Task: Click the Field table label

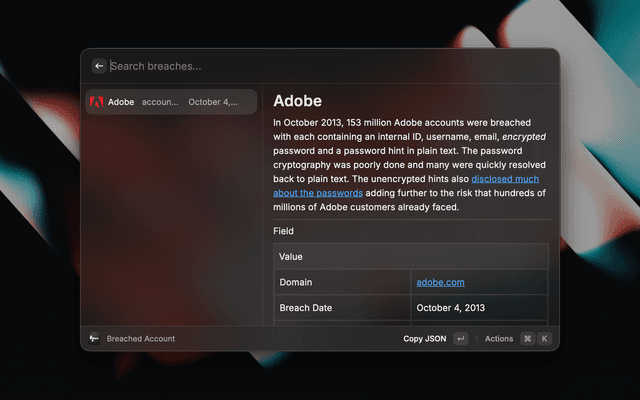Action: click(x=284, y=231)
